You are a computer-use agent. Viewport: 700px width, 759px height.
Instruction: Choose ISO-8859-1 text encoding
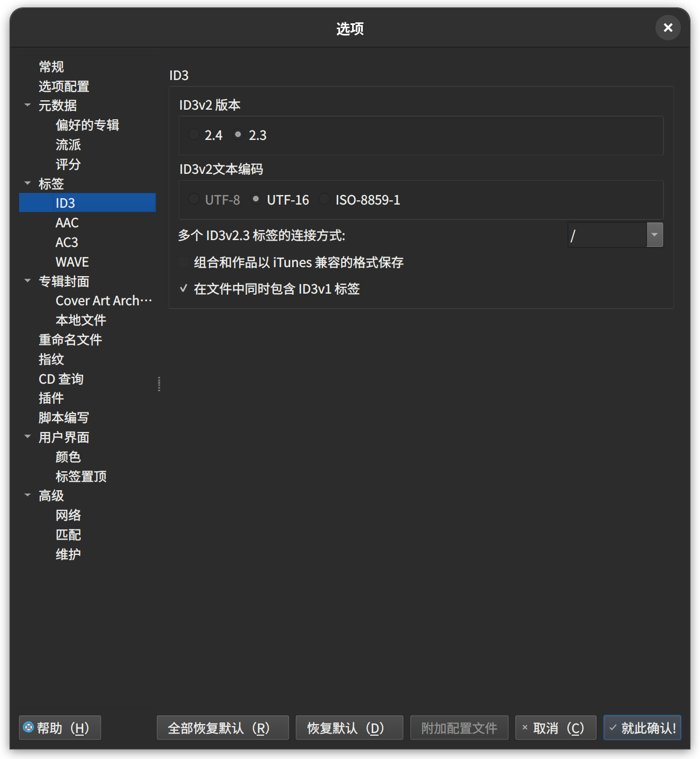[x=325, y=199]
